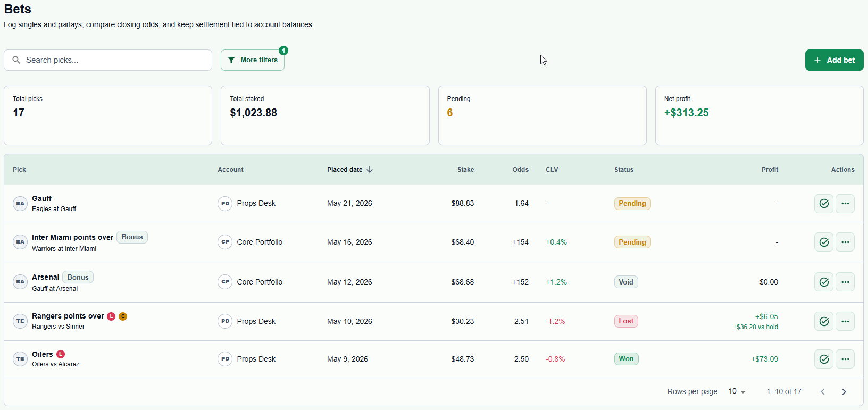The height and width of the screenshot is (410, 868).
Task: Click the CP account icon on Inter Miami row
Action: pyautogui.click(x=225, y=242)
